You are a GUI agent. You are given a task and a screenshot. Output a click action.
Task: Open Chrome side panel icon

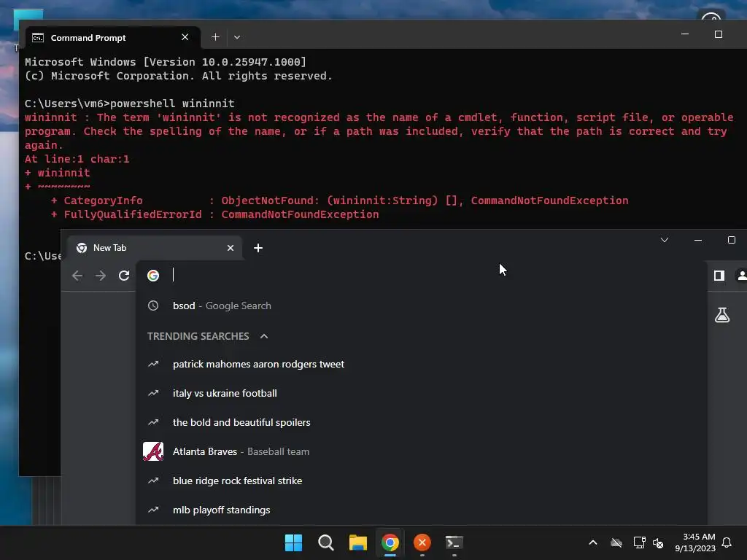tap(719, 276)
